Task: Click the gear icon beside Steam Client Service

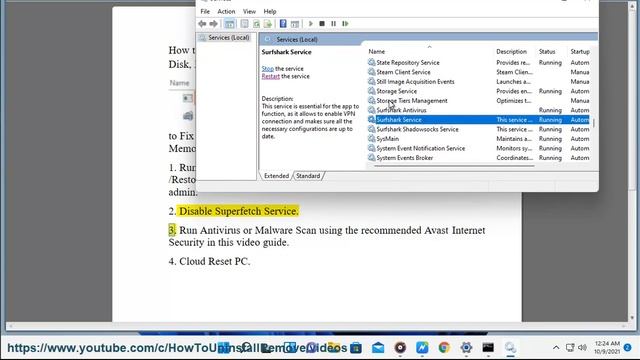Action: point(371,72)
